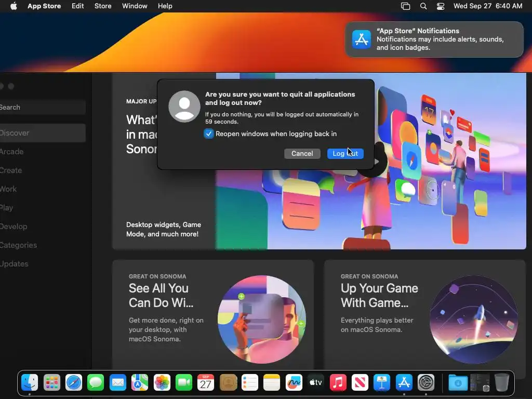532x399 pixels.
Task: Open Notes app in the Dock
Action: tap(272, 383)
